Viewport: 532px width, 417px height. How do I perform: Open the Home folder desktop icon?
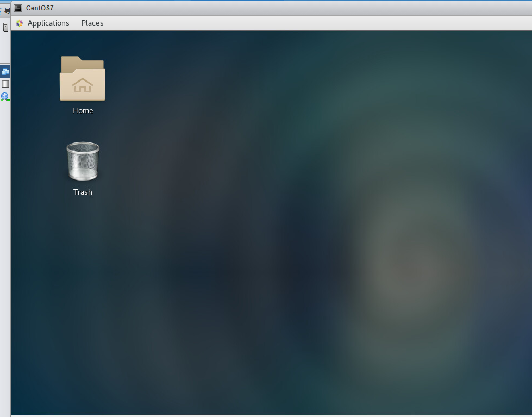[x=83, y=78]
